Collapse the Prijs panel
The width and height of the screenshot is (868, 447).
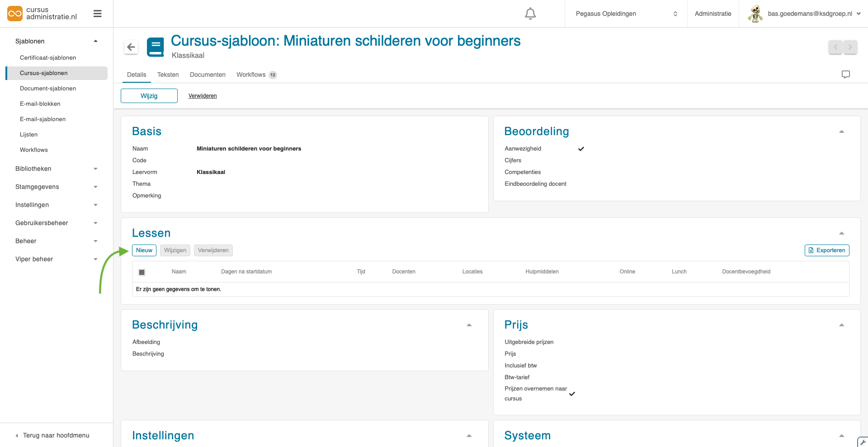(x=841, y=325)
